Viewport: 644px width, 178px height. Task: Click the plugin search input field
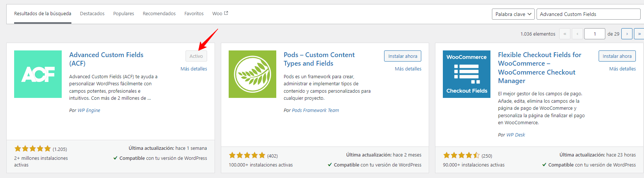coord(588,14)
